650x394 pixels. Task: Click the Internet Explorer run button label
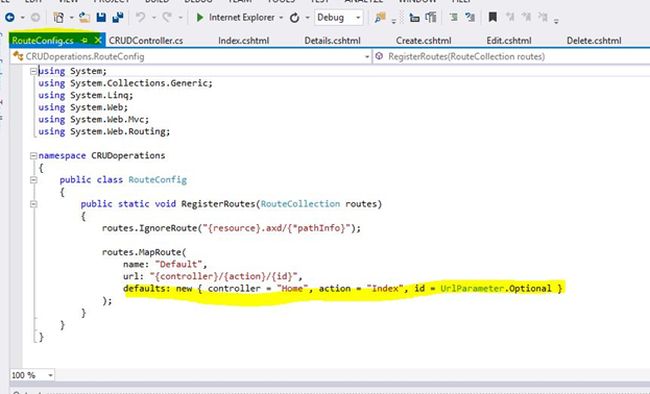(242, 17)
